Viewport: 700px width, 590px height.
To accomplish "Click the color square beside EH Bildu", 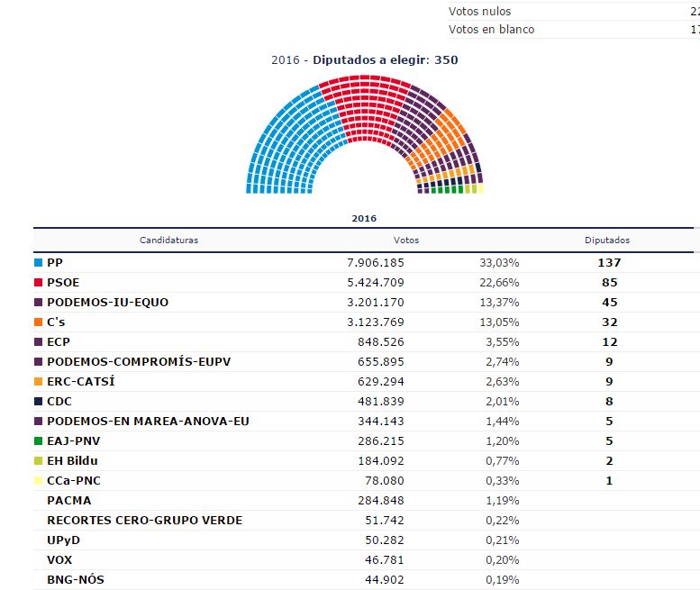I will tap(39, 461).
